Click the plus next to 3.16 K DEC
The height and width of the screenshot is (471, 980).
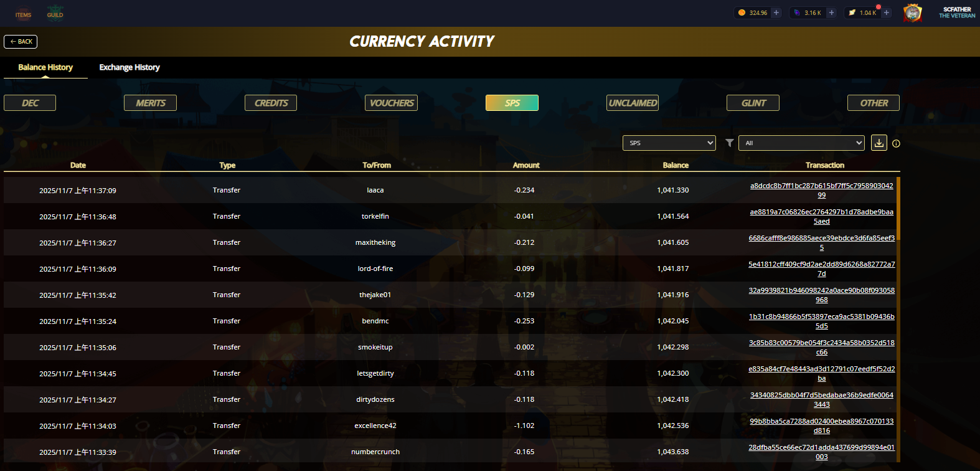(831, 12)
